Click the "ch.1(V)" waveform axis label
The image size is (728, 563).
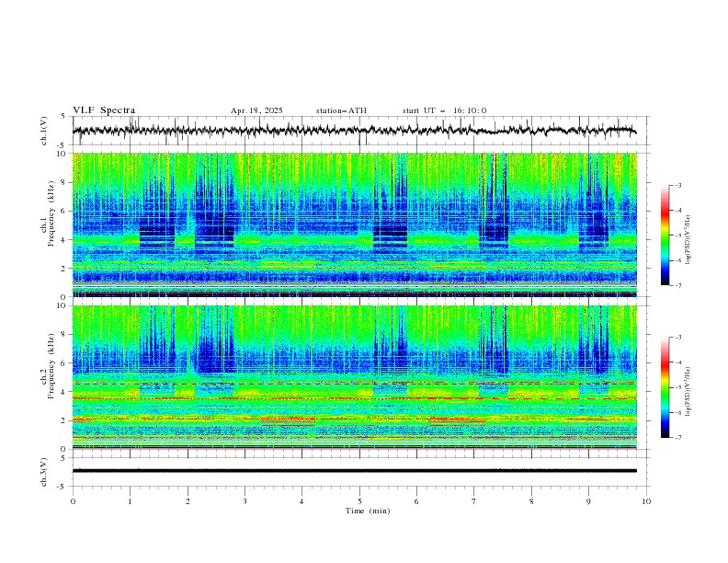click(x=44, y=131)
